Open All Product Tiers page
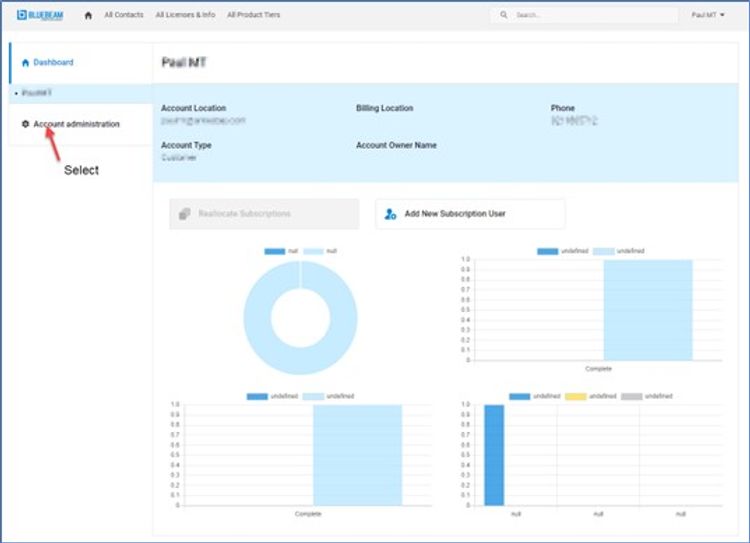This screenshot has height=543, width=750. [x=254, y=15]
